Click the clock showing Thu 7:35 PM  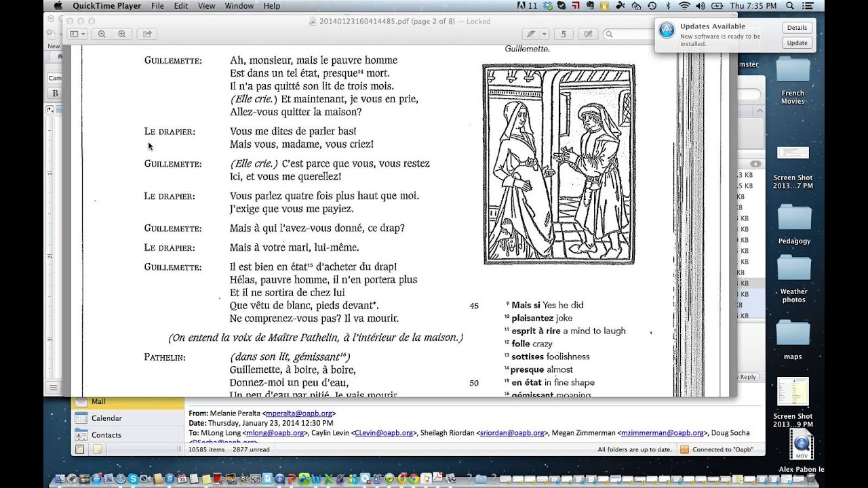tap(753, 5)
